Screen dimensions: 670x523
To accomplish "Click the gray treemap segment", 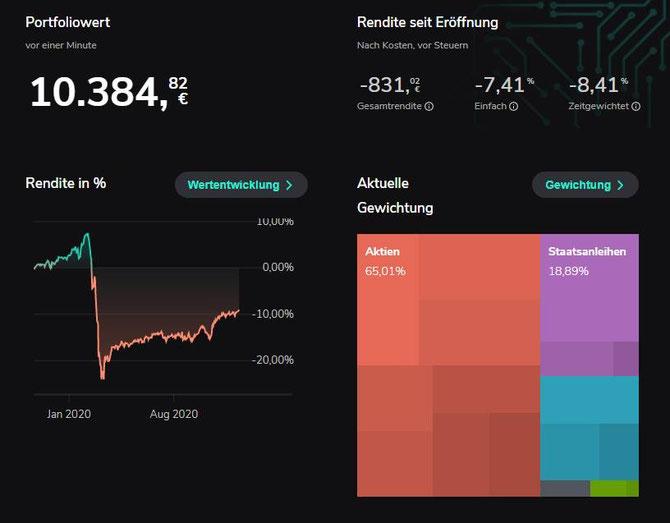I will point(565,488).
